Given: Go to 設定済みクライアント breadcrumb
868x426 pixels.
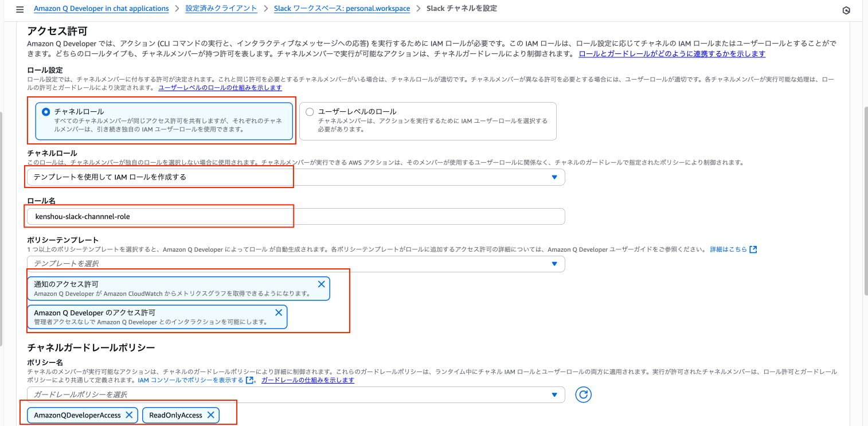Looking at the screenshot, I should point(222,9).
